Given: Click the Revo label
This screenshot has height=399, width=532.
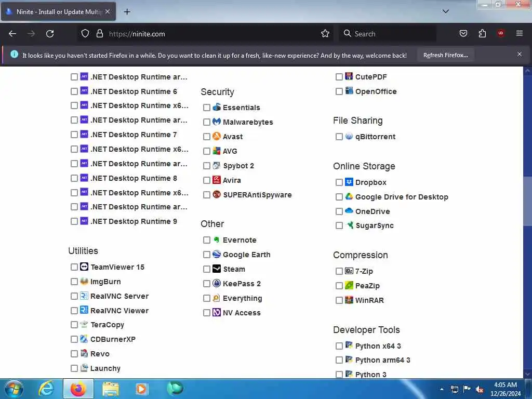Looking at the screenshot, I should click(x=100, y=353).
